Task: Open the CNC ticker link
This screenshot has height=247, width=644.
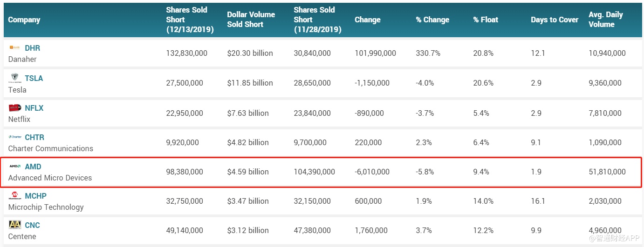Action: [32, 225]
